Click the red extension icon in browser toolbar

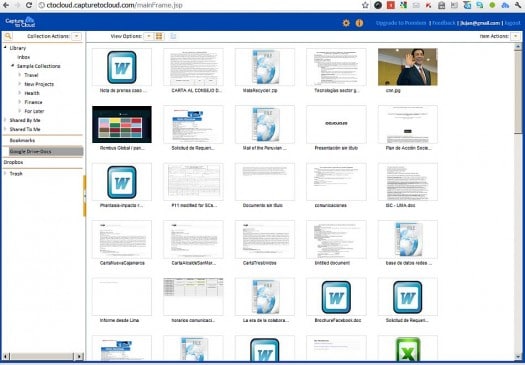[x=390, y=5]
